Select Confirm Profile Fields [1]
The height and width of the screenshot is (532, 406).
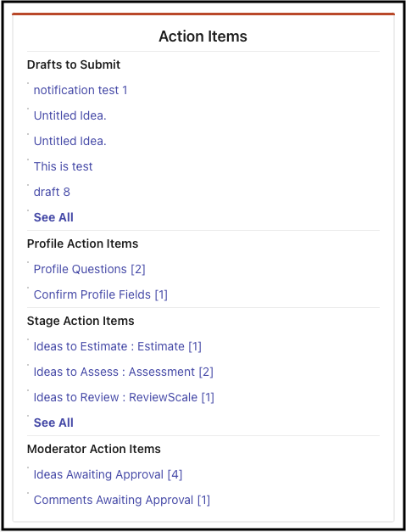pyautogui.click(x=101, y=294)
